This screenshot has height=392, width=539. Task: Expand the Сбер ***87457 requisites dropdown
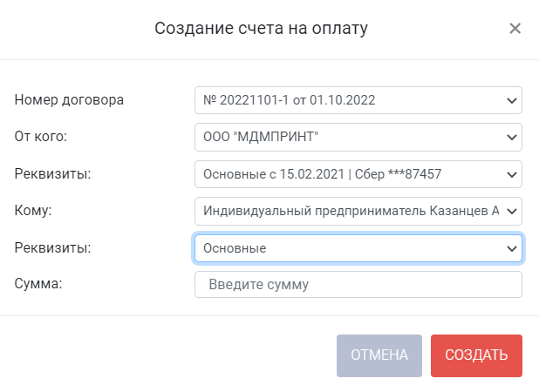pyautogui.click(x=358, y=174)
